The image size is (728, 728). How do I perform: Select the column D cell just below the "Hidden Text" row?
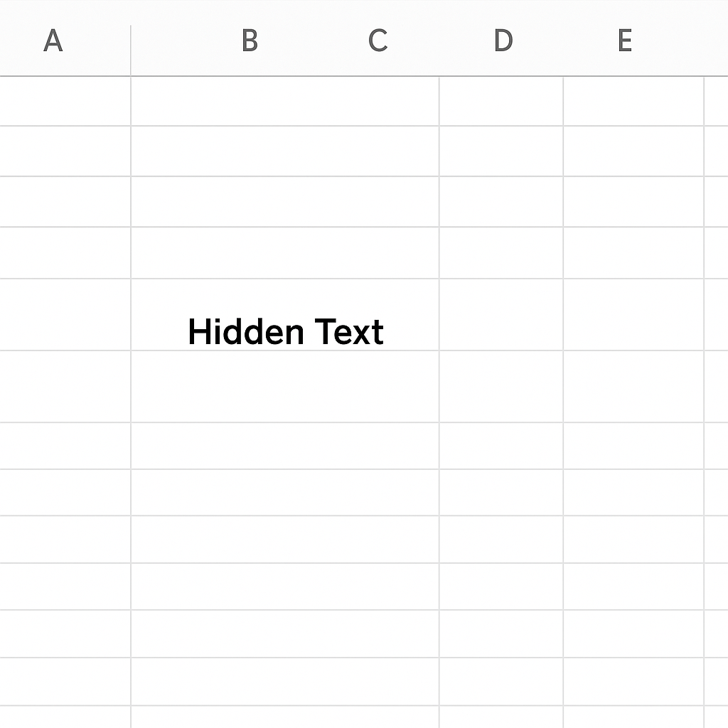pyautogui.click(x=501, y=386)
